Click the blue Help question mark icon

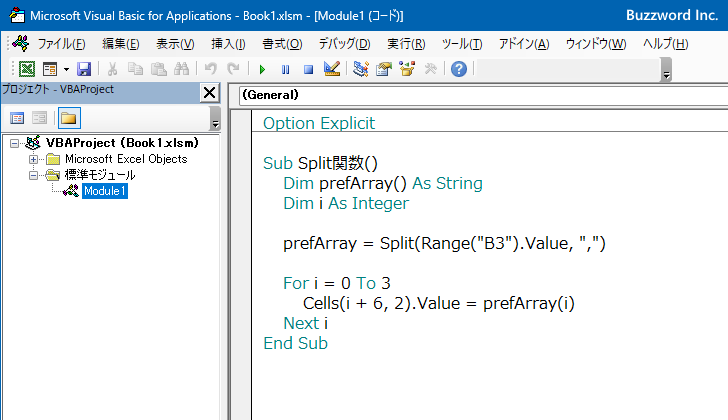[459, 69]
